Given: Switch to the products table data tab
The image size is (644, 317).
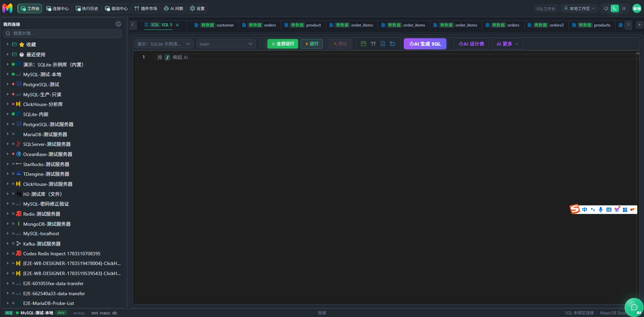Looking at the screenshot, I should coord(591,25).
